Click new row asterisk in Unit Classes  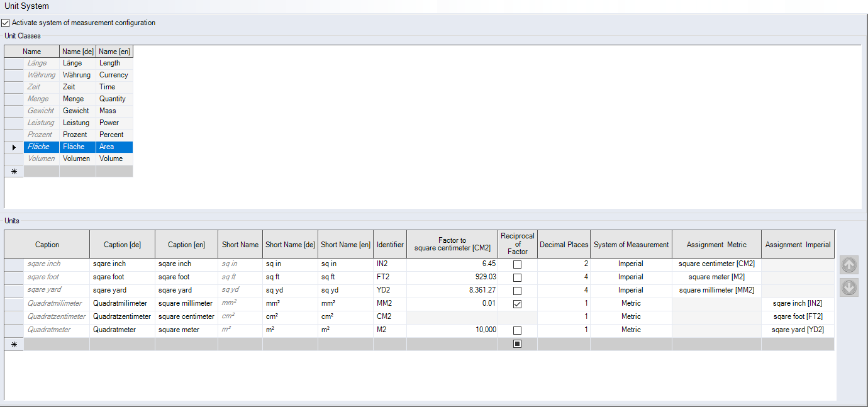(14, 171)
